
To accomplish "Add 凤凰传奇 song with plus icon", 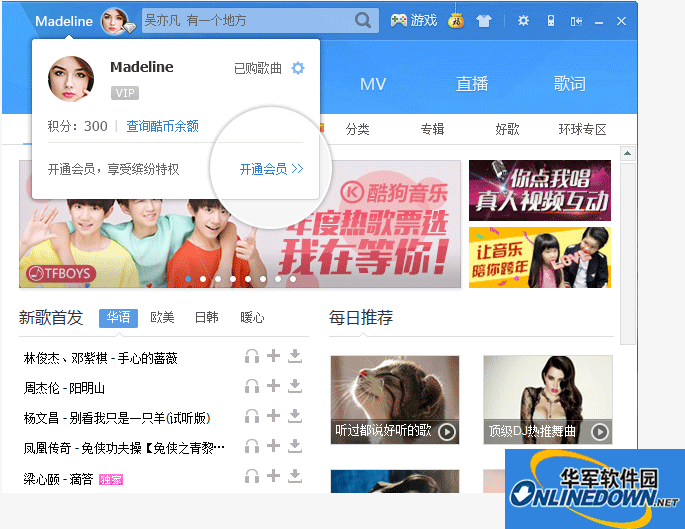I will [x=273, y=445].
